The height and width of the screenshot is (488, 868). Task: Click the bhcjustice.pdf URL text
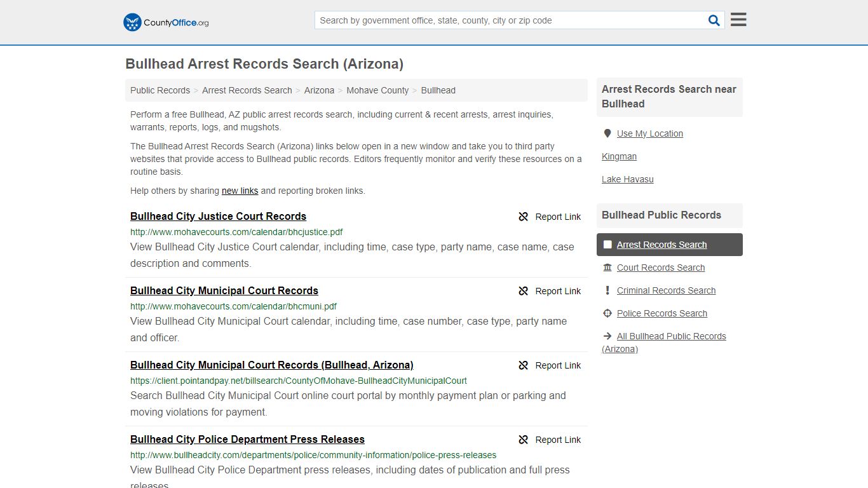236,232
